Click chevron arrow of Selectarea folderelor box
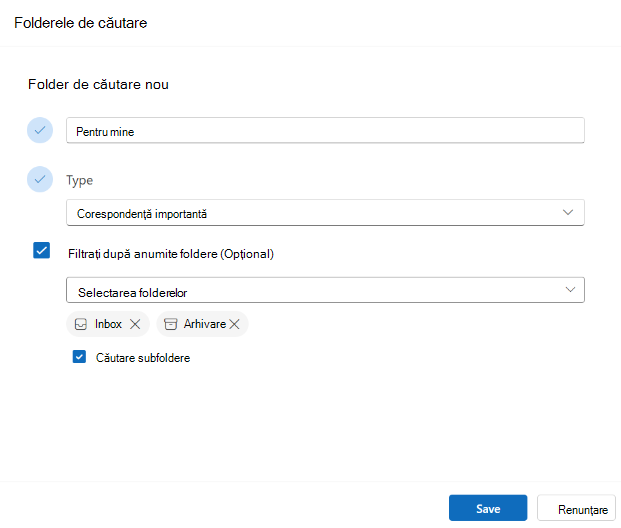The height and width of the screenshot is (528, 621). [x=570, y=290]
